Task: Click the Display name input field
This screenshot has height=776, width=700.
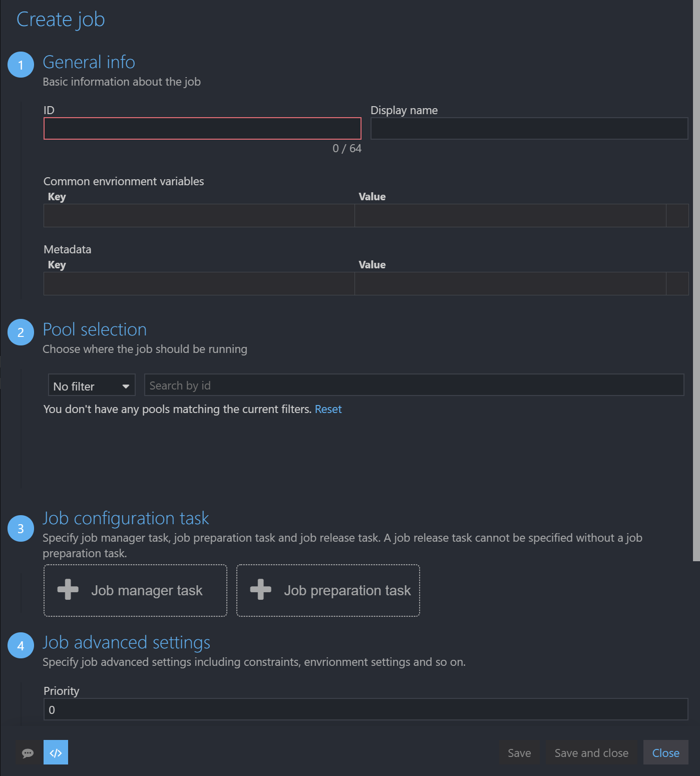Action: pyautogui.click(x=529, y=129)
